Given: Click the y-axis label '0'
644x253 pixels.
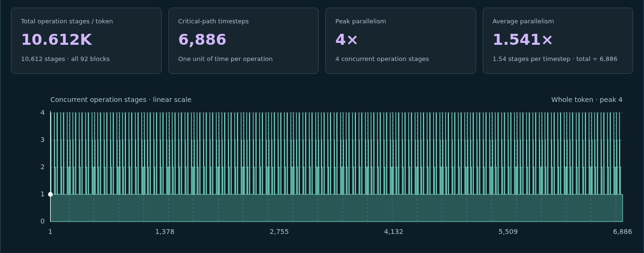Looking at the screenshot, I should point(42,222).
